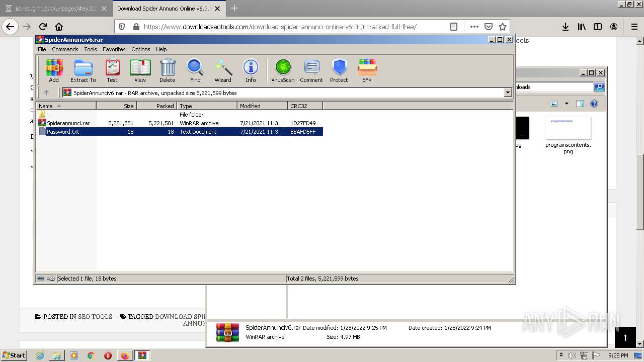This screenshot has height=362, width=644.
Task: Open the Wizard tool
Action: pos(223,70)
